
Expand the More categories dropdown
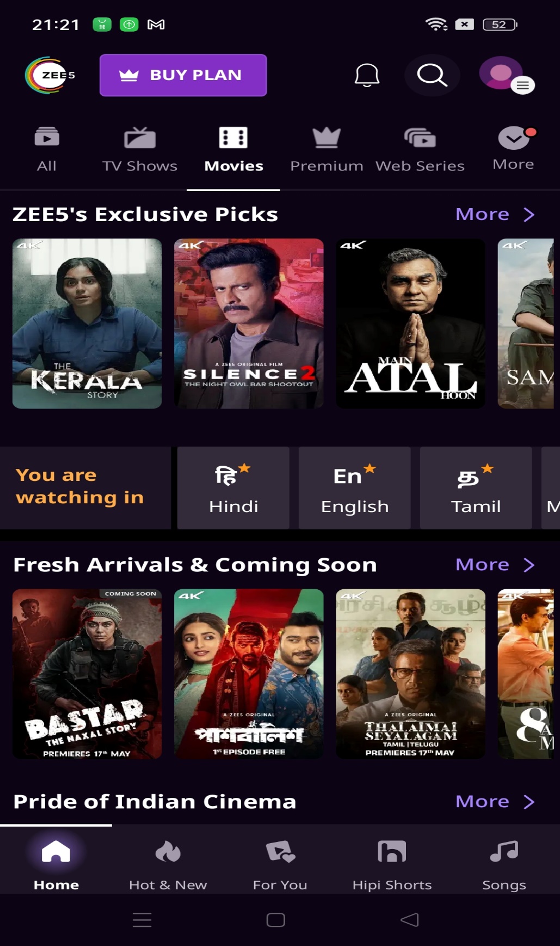[513, 148]
